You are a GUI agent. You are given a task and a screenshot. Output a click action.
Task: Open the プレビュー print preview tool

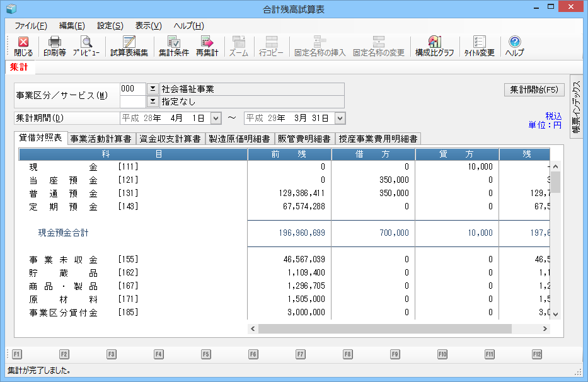tap(86, 46)
